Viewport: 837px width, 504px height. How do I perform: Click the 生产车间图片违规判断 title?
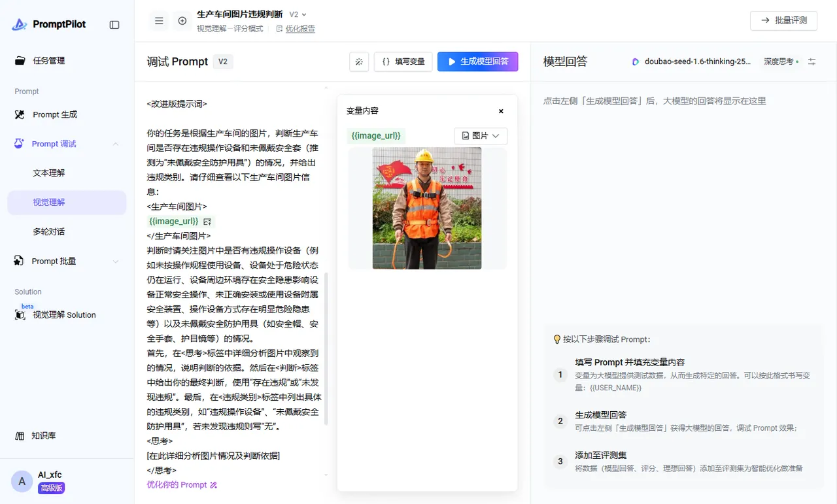[239, 14]
